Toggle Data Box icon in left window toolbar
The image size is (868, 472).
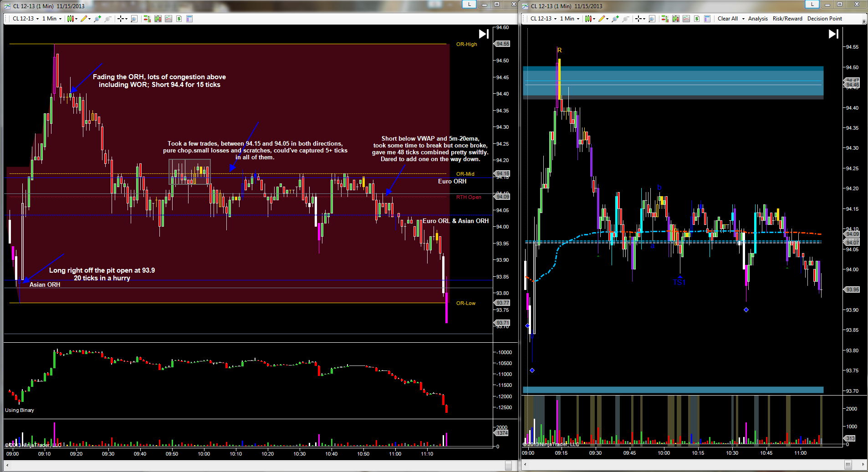pos(189,19)
